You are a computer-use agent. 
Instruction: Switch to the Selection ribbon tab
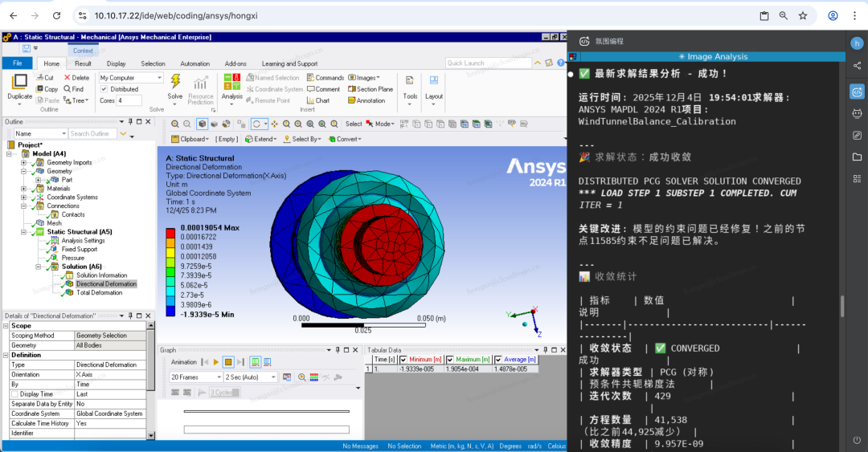coord(153,63)
